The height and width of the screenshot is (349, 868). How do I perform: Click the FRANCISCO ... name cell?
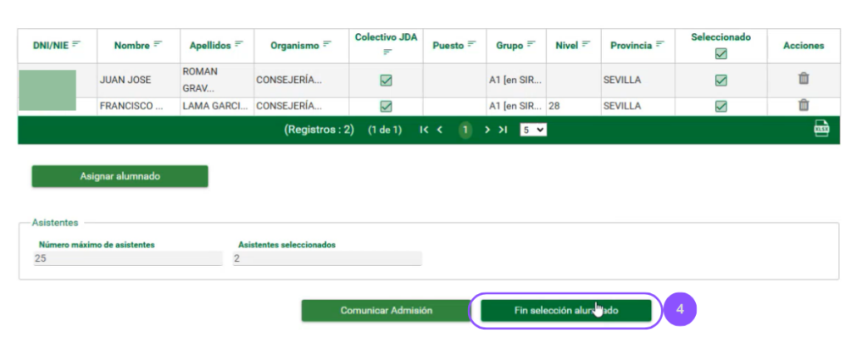pos(138,106)
